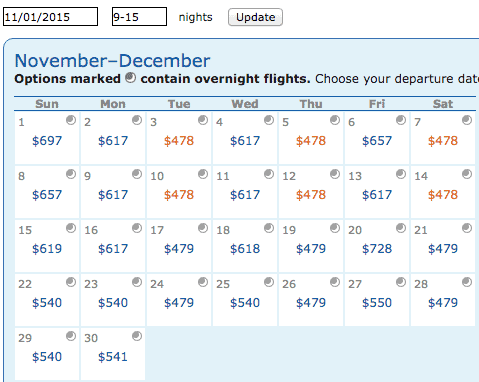Choose the $478 fare on November 12

coord(311,195)
